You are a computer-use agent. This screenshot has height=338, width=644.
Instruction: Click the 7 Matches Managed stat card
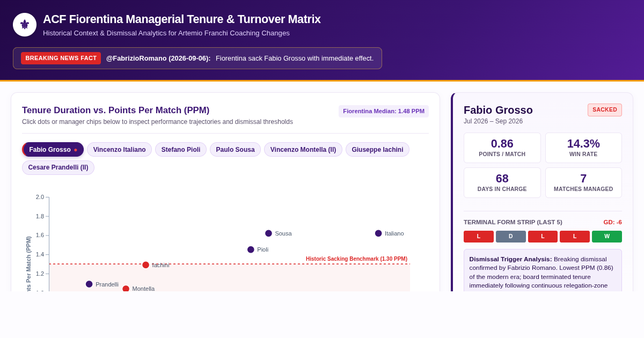tap(583, 182)
